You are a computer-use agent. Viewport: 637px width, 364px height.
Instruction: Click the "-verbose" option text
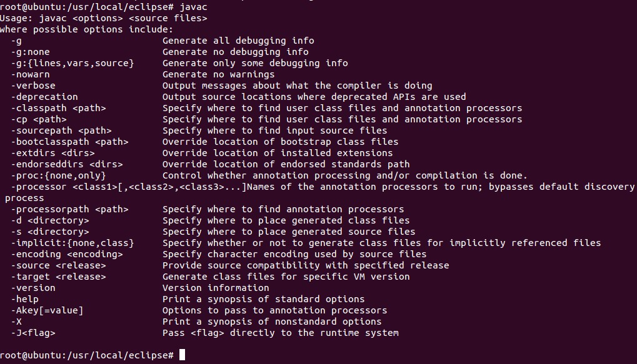click(x=33, y=86)
